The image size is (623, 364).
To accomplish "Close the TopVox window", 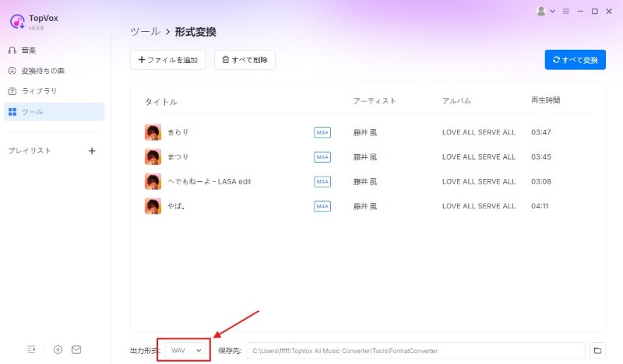I will pos(609,12).
